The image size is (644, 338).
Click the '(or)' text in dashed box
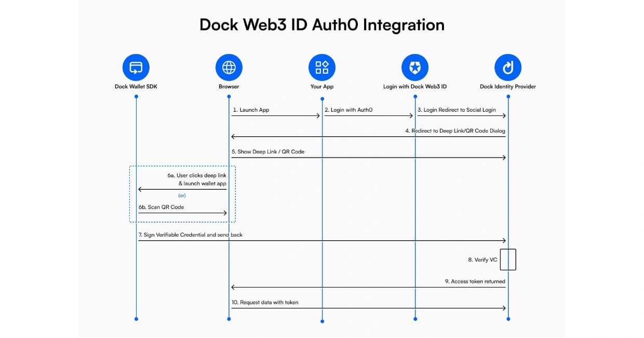click(x=182, y=196)
